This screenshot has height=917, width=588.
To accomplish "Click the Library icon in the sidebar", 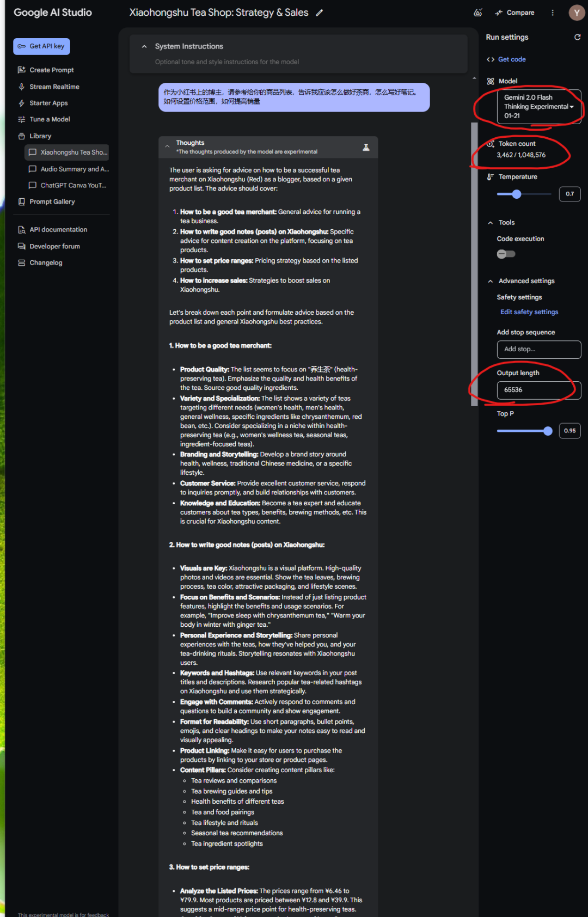I will pyautogui.click(x=22, y=136).
